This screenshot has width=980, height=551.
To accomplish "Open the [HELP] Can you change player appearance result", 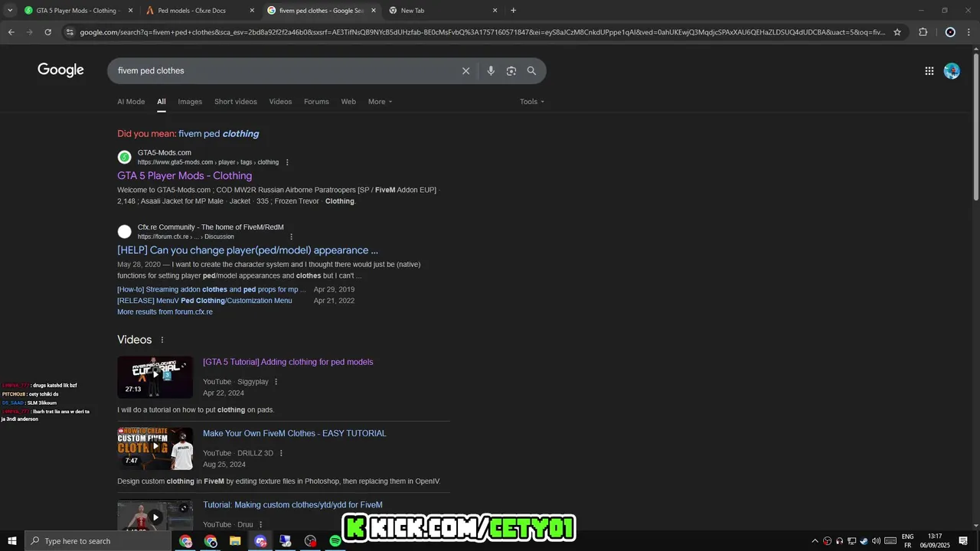I will 247,250.
